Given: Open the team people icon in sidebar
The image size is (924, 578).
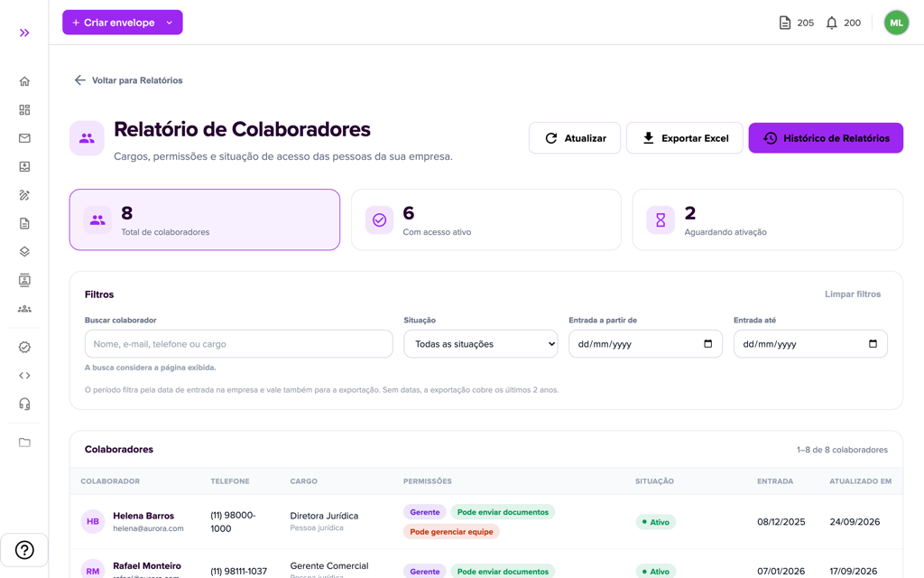Looking at the screenshot, I should [24, 309].
